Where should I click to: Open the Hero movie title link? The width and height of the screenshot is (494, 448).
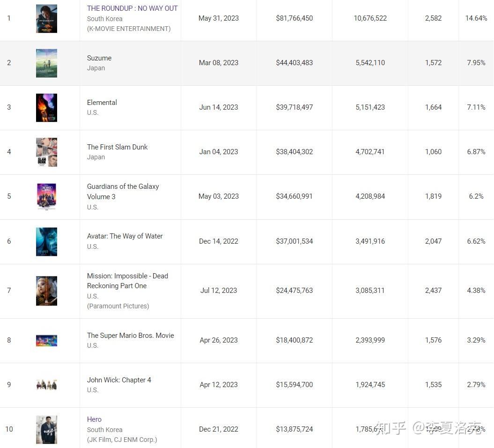tap(94, 419)
